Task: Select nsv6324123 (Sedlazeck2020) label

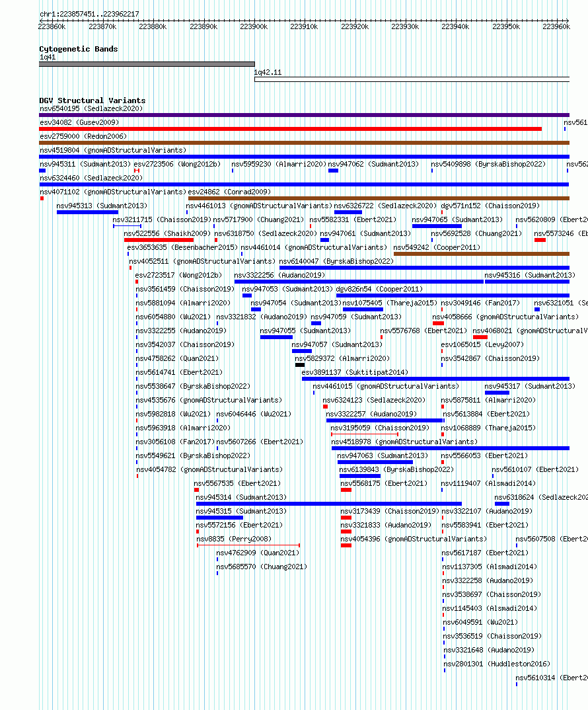Action: click(374, 400)
